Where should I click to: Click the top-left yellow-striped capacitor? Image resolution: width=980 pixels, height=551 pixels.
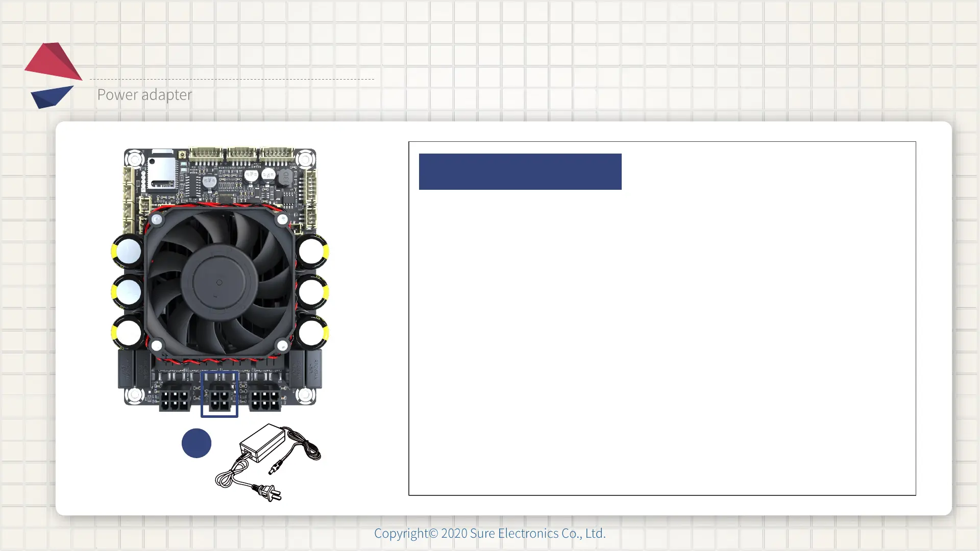tap(127, 251)
